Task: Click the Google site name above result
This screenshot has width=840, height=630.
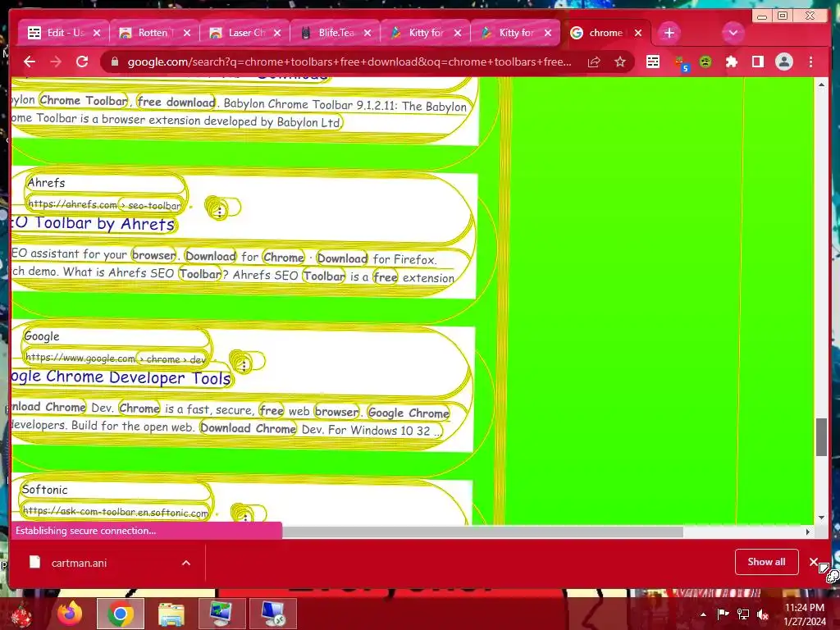Action: click(x=42, y=336)
